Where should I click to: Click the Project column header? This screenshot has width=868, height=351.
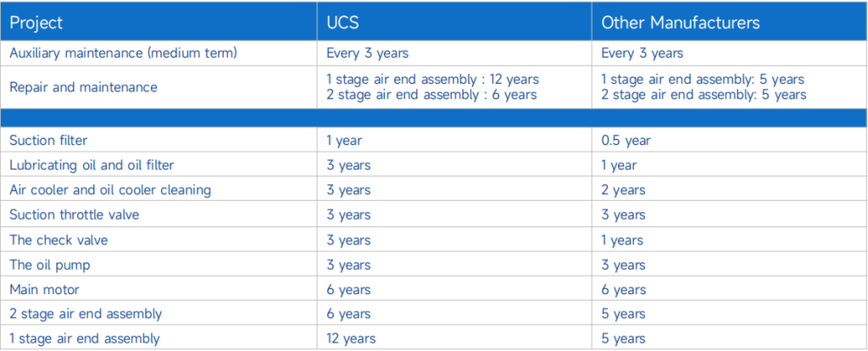(36, 23)
